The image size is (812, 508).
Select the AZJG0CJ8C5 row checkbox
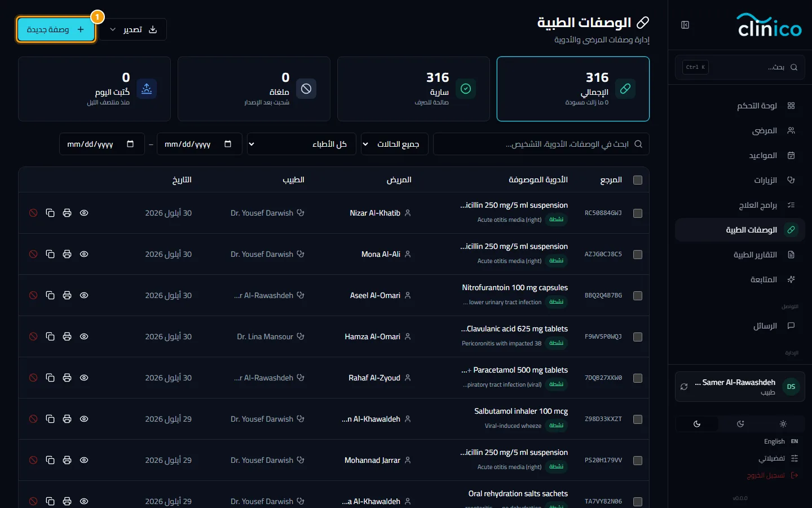[638, 255]
